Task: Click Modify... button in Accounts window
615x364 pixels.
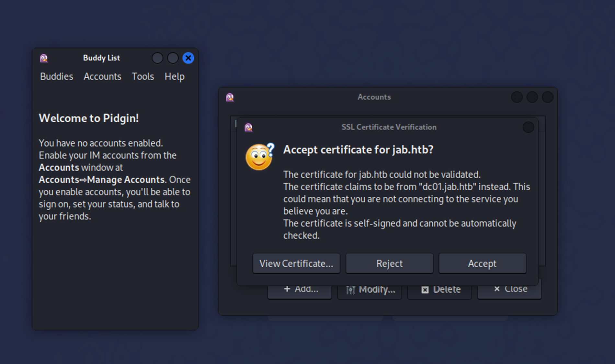Action: tap(370, 291)
